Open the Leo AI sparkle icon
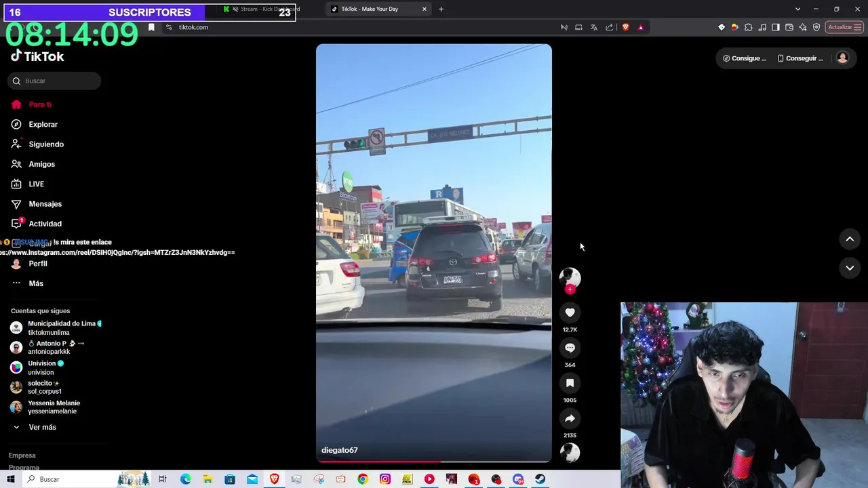The image size is (868, 488). (x=803, y=27)
